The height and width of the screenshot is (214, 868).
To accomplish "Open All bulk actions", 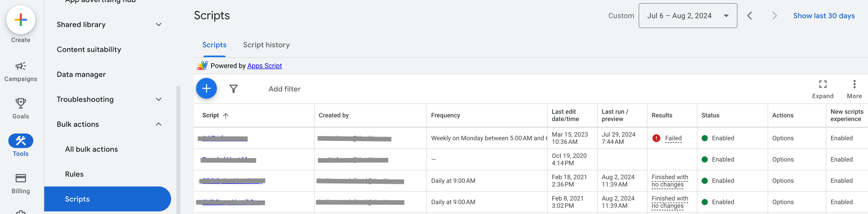I will pos(91,149).
